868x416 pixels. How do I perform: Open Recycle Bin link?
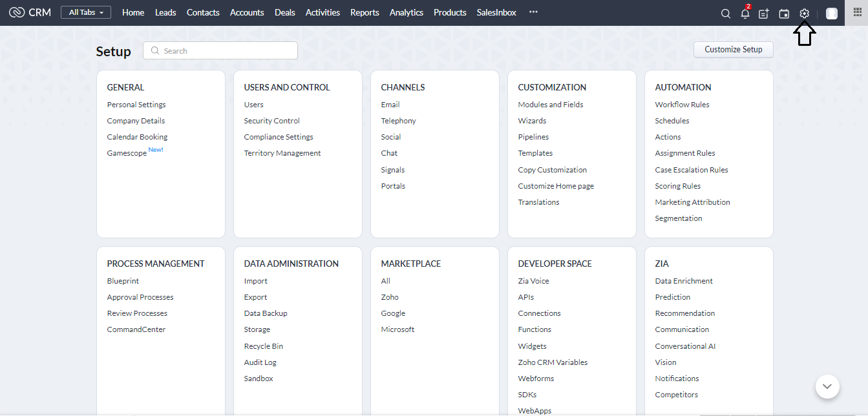point(264,346)
